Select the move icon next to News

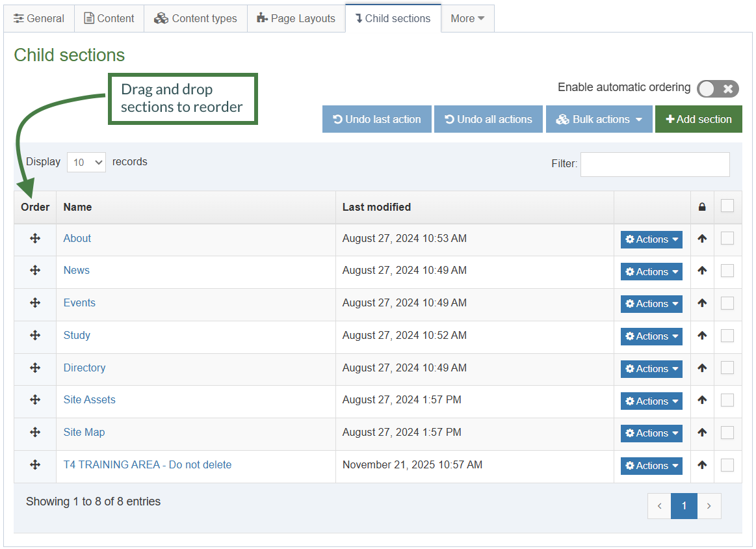coord(34,271)
